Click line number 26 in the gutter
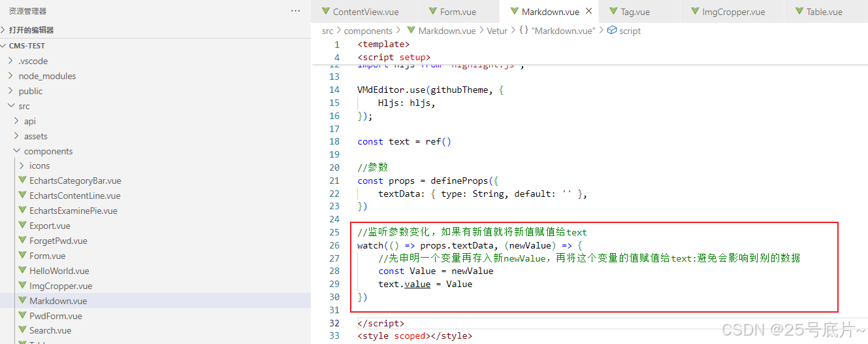The width and height of the screenshot is (868, 344). (x=334, y=245)
